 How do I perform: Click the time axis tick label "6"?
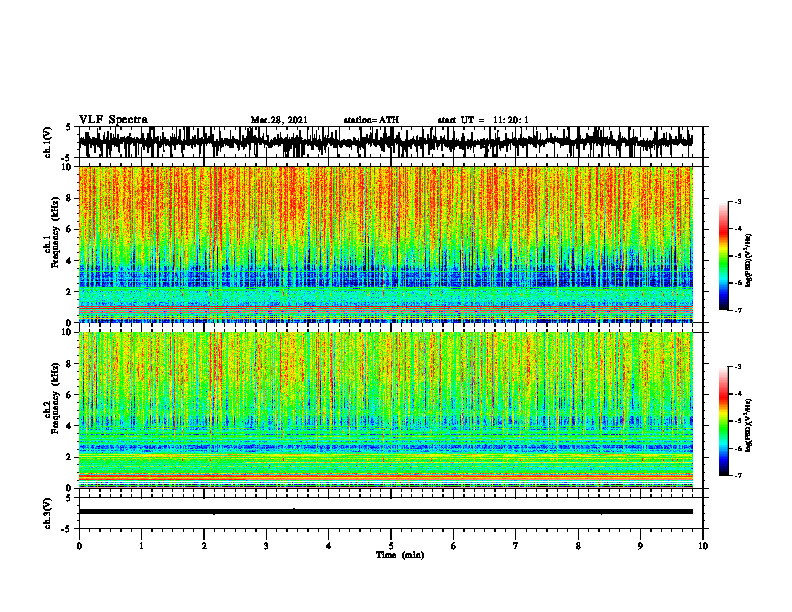tap(454, 546)
